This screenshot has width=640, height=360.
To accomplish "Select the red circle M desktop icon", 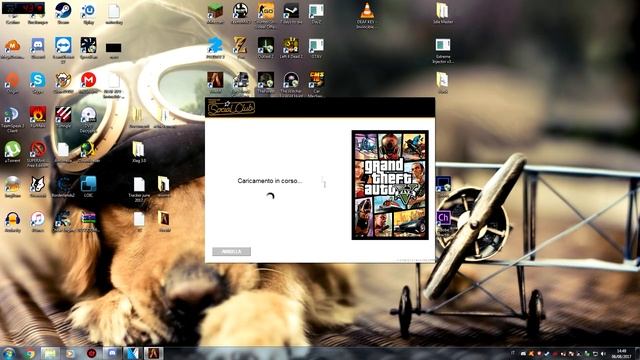I will click(89, 83).
